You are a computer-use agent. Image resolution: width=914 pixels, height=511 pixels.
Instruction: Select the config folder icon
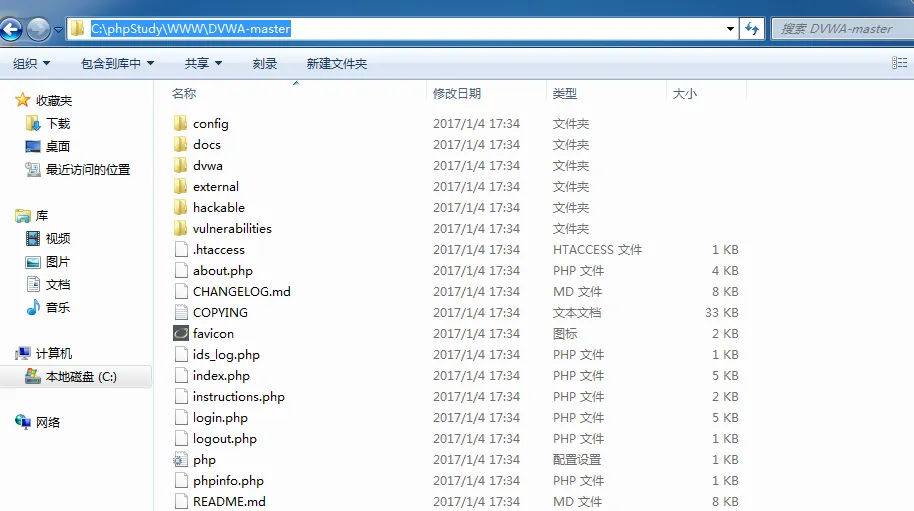click(x=181, y=123)
